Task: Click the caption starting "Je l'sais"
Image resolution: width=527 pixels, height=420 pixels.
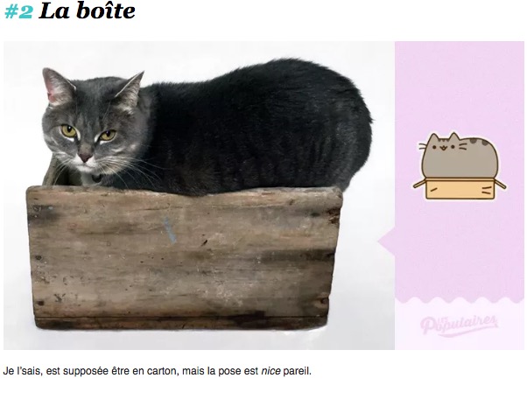Action: (158, 371)
